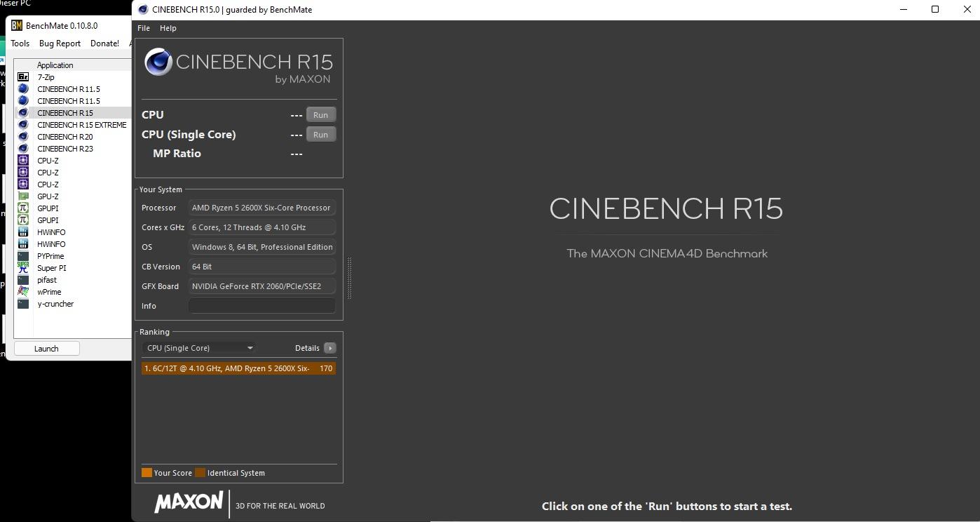Viewport: 980px width, 522px height.
Task: Maximize the Cinebench window
Action: click(934, 9)
